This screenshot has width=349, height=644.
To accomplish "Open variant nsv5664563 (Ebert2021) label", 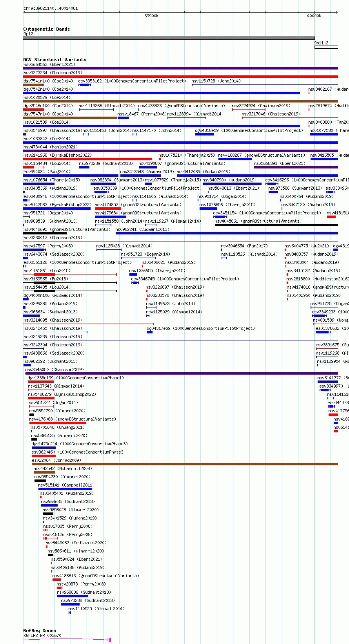I will [49, 64].
